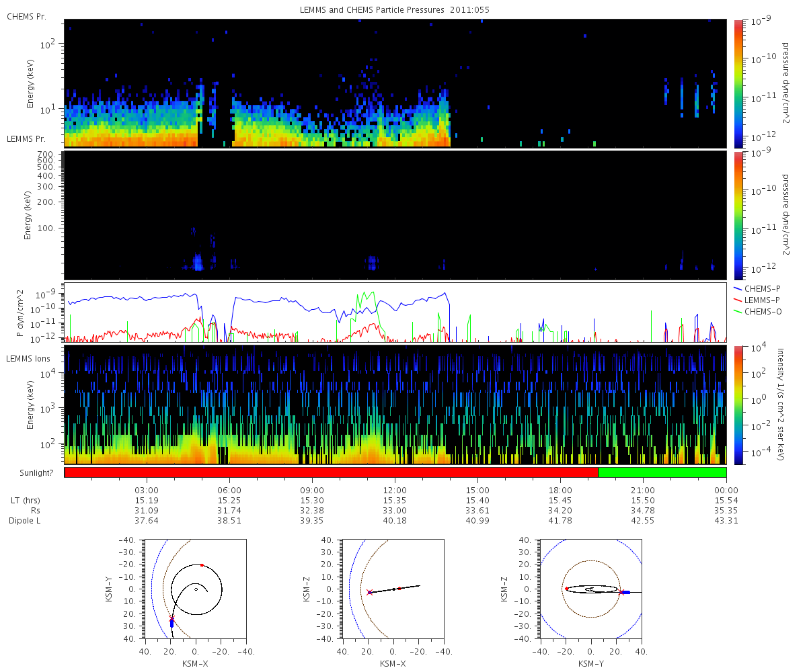Click the red X marker in KSM-X/KSM-Z plot
The width and height of the screenshot is (807, 672).
pos(370,592)
